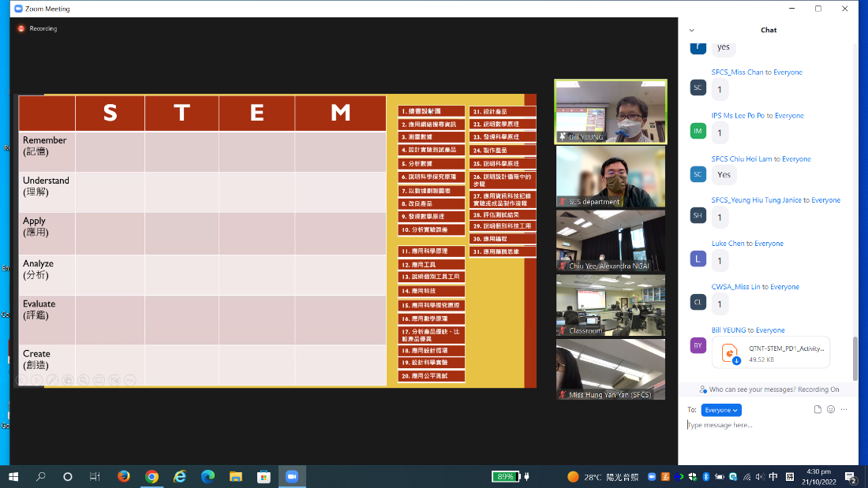Select Bill YEUNG's video thumbnail

pyautogui.click(x=610, y=111)
